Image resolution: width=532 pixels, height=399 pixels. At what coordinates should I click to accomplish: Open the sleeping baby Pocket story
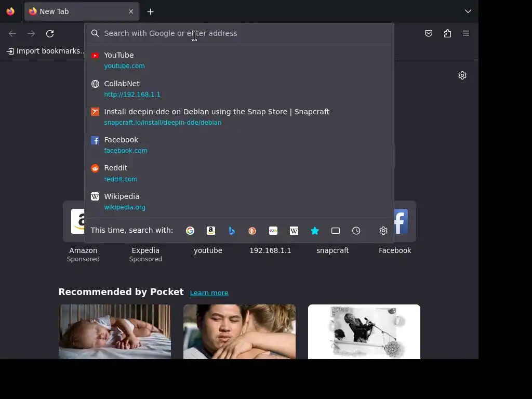coord(115,331)
